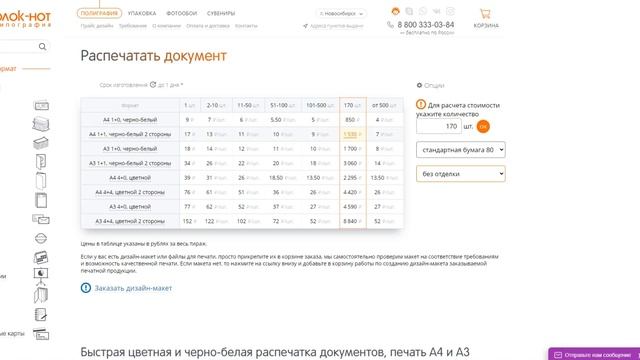Open the Прайс дизайн submenu link
Image resolution: width=640 pixels, height=360 pixels.
point(97,26)
